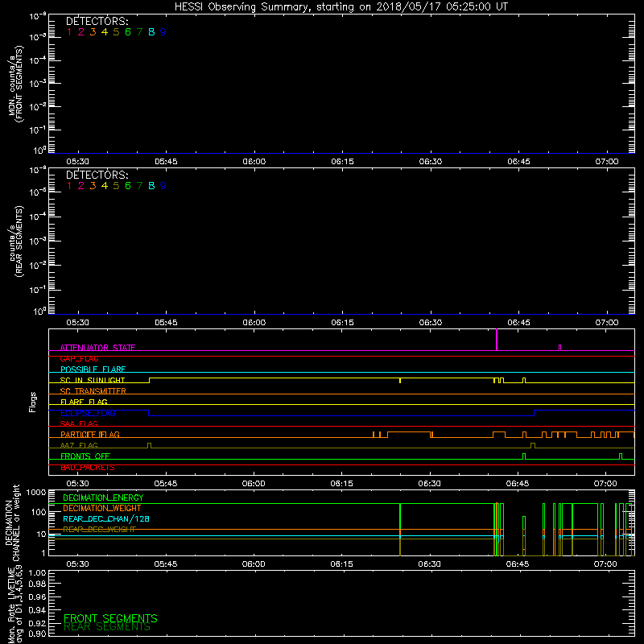Image resolution: width=644 pixels, height=644 pixels.
Task: Select the SC_IN_SUNLIGHT flag label
Action: [93, 380]
